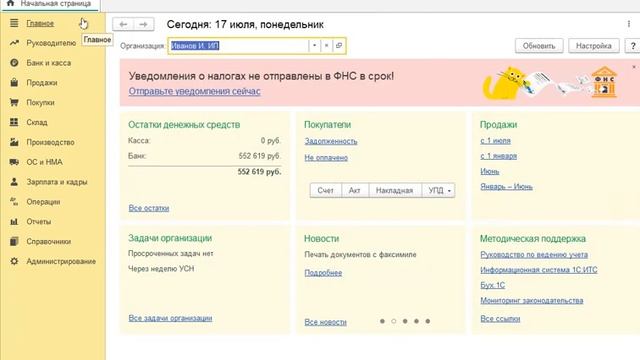Click the Зарплата и кадры person icon

click(14, 182)
